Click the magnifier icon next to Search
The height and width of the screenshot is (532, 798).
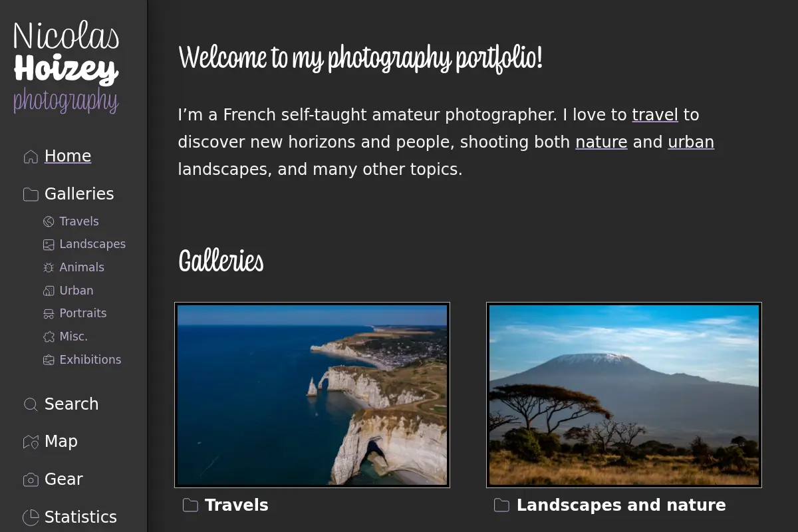31,404
